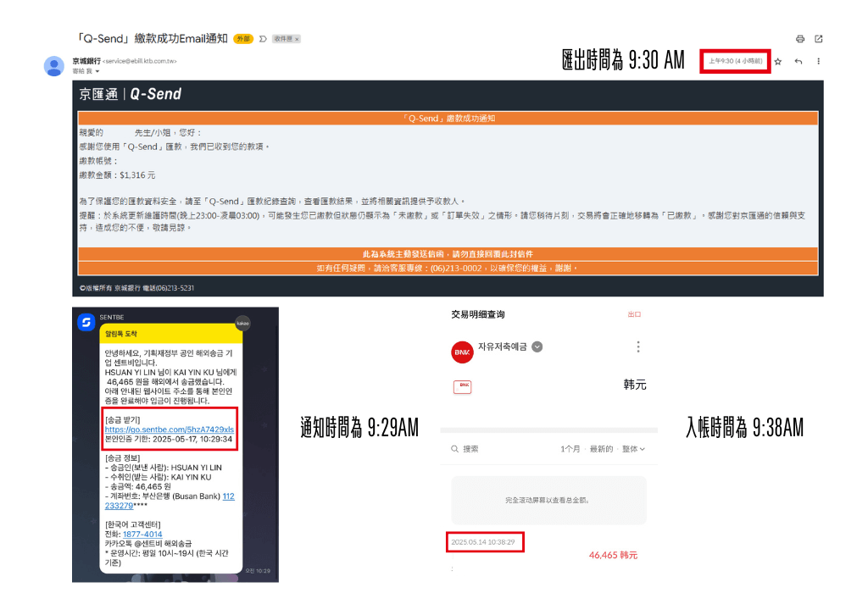
Task: Print the Q-Send email
Action: (x=800, y=39)
